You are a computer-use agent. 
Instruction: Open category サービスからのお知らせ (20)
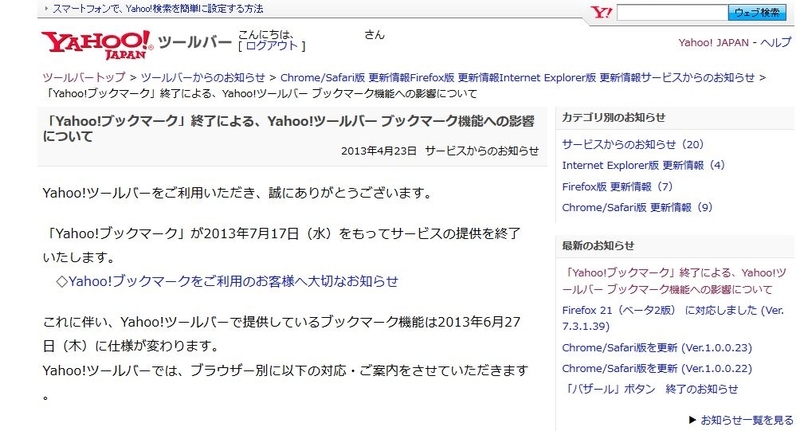tap(633, 144)
